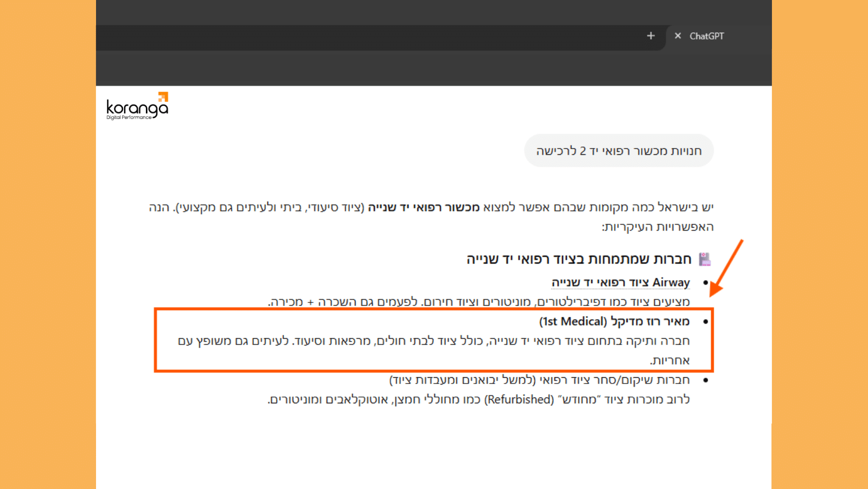Click the user message bubble about חנויות מכשור רפואי
868x489 pixels.
(619, 151)
